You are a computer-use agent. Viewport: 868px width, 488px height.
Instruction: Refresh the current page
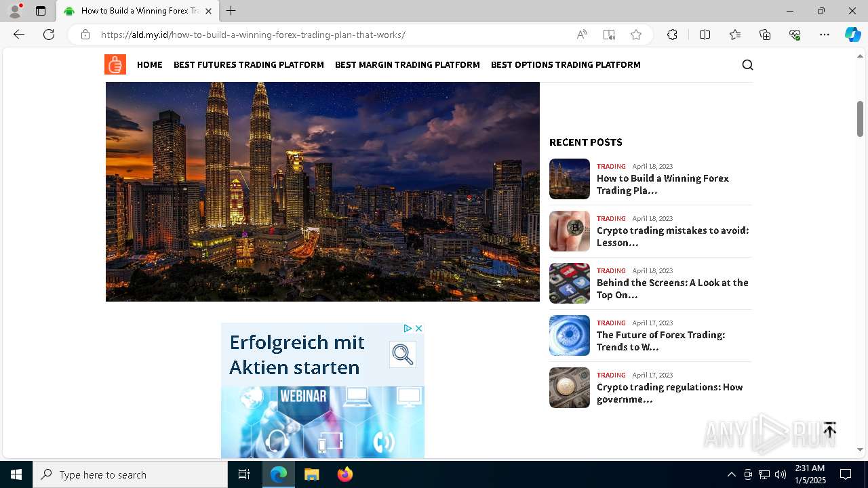49,35
